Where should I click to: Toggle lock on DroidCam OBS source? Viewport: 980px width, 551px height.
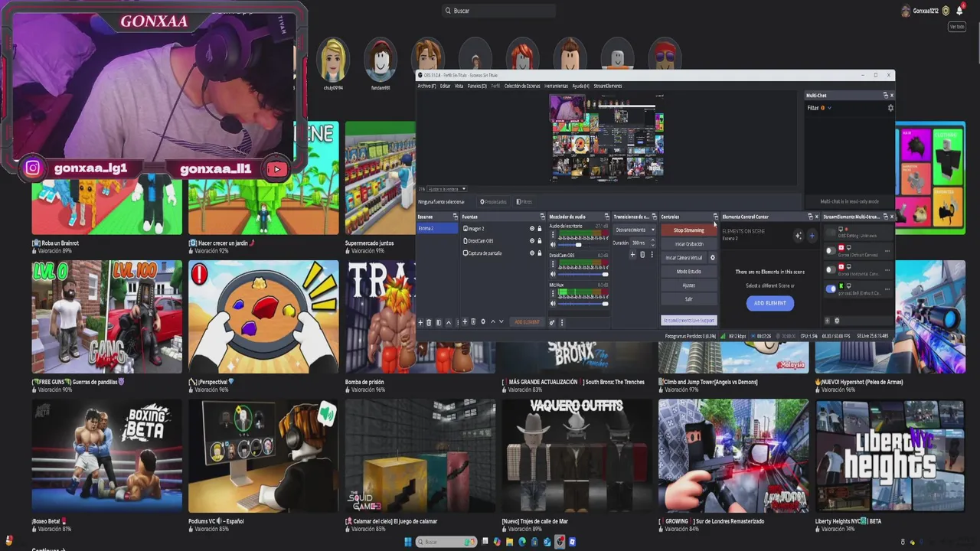click(x=540, y=241)
